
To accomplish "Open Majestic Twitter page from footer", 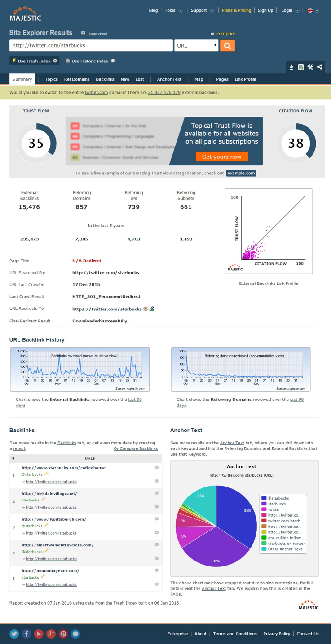I will tap(14, 634).
